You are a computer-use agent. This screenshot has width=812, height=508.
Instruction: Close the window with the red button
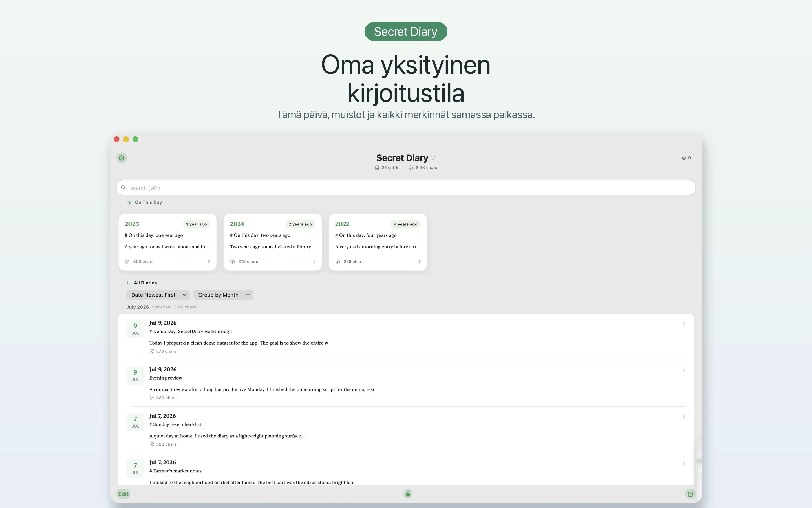click(x=116, y=139)
